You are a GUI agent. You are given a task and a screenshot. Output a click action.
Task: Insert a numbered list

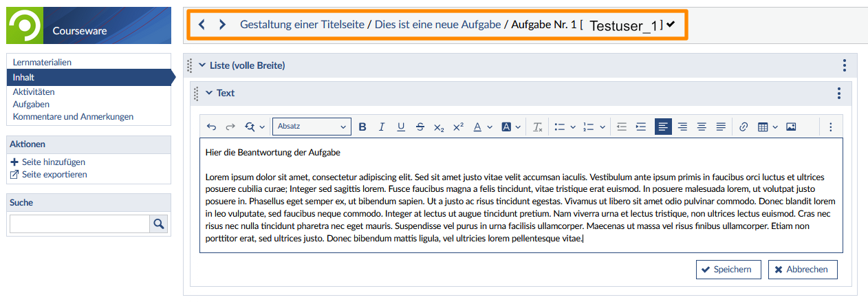588,127
